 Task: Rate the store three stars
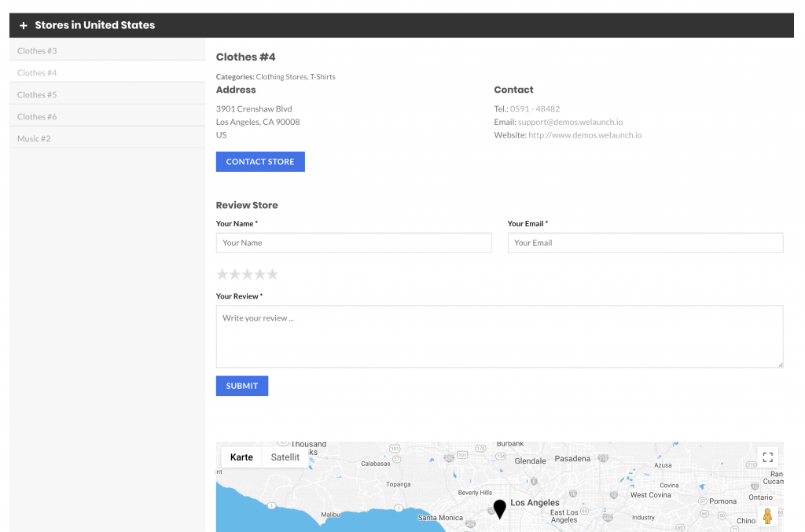pos(248,274)
